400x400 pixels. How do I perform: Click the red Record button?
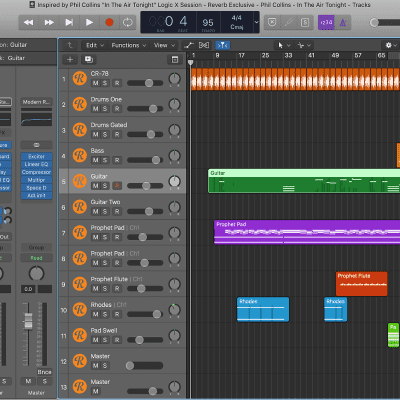pyautogui.click(x=109, y=22)
